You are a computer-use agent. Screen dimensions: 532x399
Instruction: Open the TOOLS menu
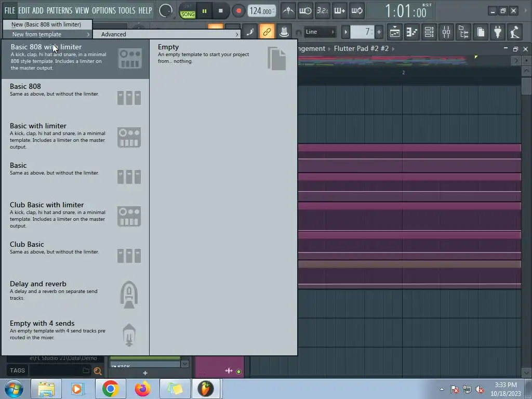pyautogui.click(x=127, y=10)
